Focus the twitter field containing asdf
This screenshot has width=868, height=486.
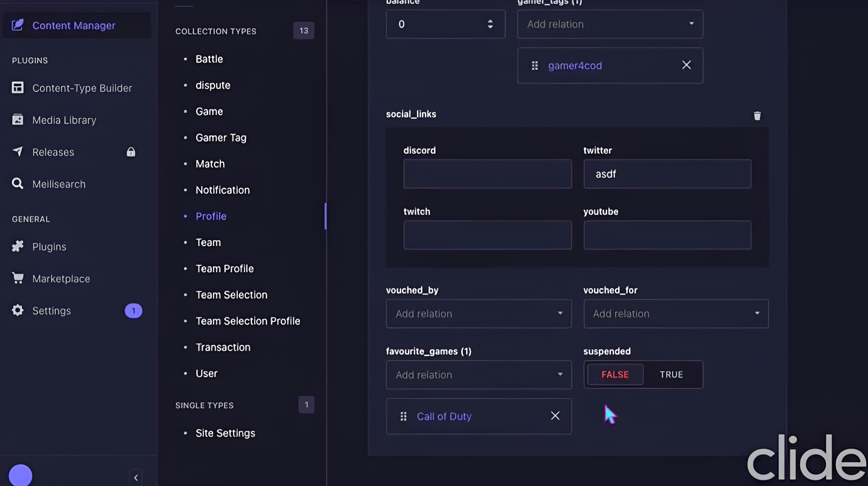(x=667, y=174)
